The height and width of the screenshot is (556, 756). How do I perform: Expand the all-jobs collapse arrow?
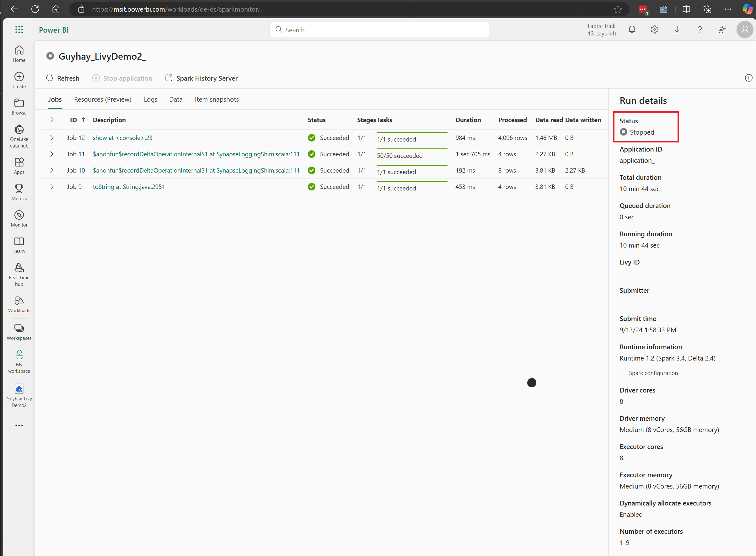52,120
